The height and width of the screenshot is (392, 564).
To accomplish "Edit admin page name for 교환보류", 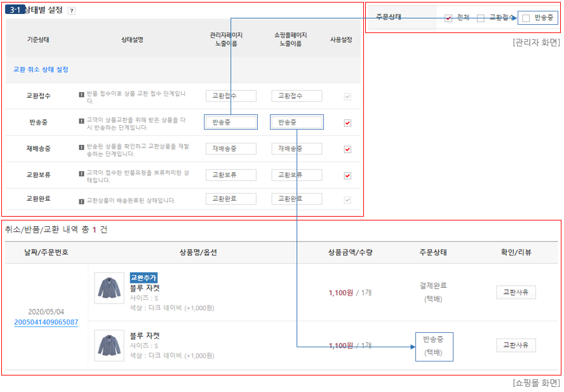I will 231,175.
